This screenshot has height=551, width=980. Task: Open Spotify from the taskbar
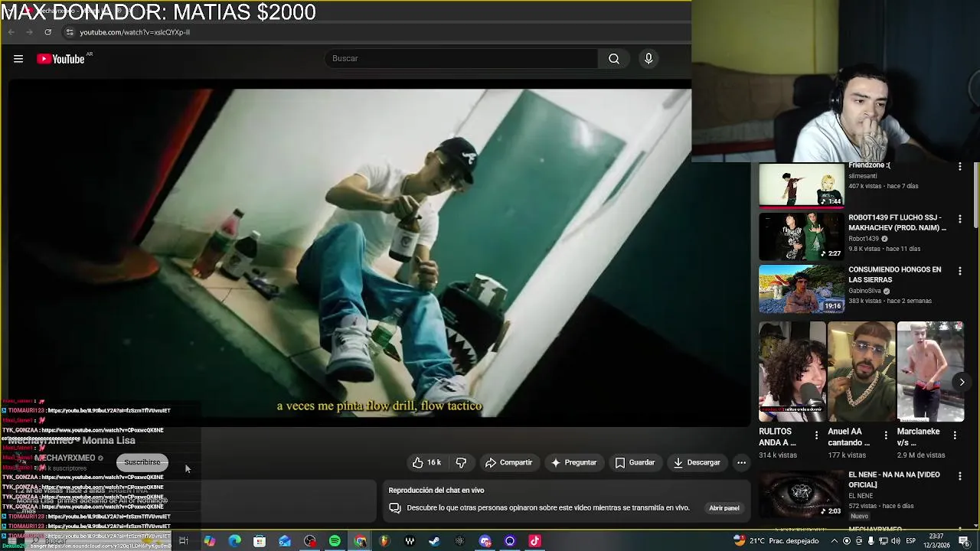click(335, 541)
